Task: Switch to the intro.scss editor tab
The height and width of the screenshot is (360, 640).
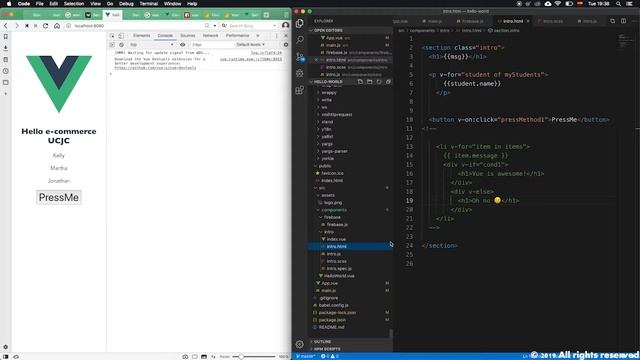Action: 553,21
